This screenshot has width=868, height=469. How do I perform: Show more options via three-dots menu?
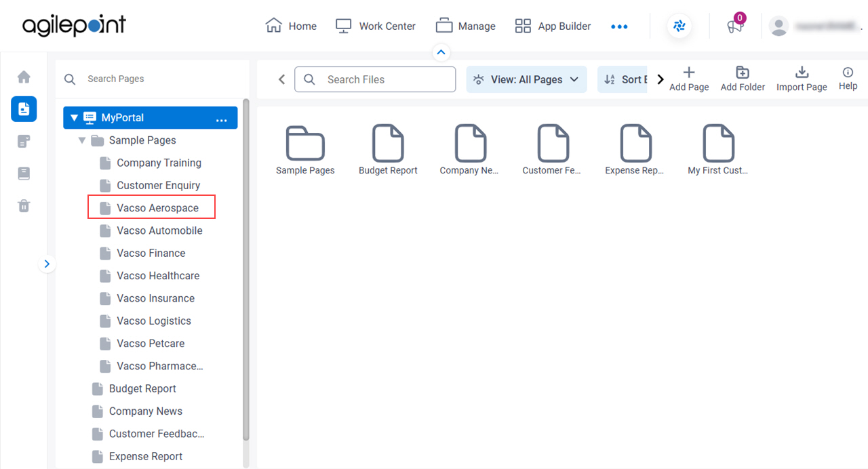pyautogui.click(x=619, y=26)
